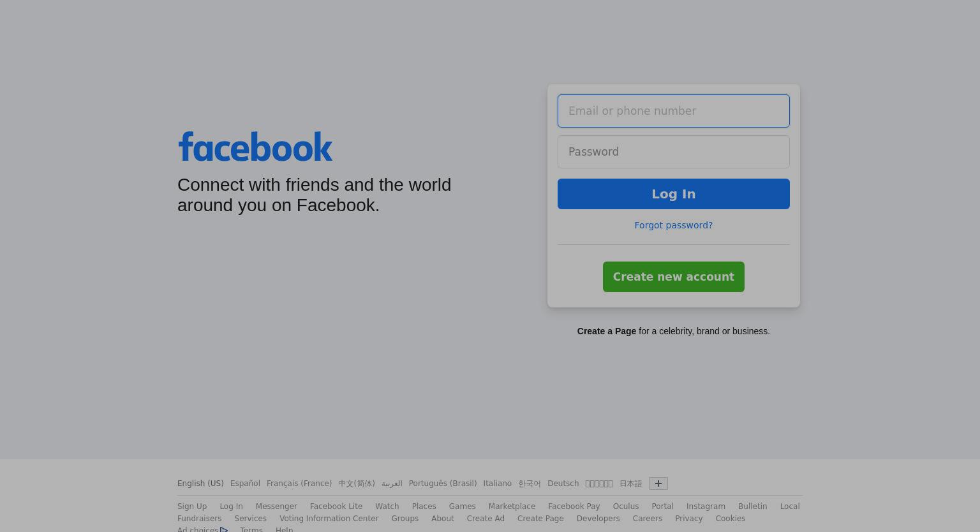
Task: Open the Instagram footer link
Action: (706, 506)
